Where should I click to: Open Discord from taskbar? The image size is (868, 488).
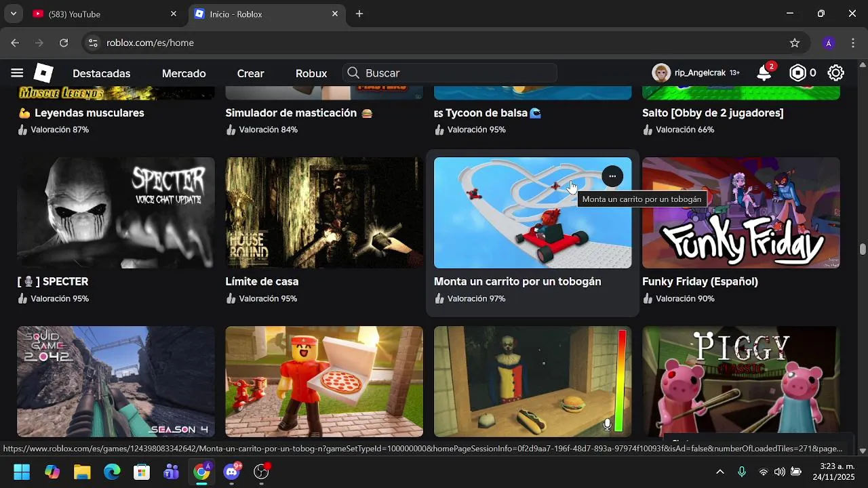[232, 472]
